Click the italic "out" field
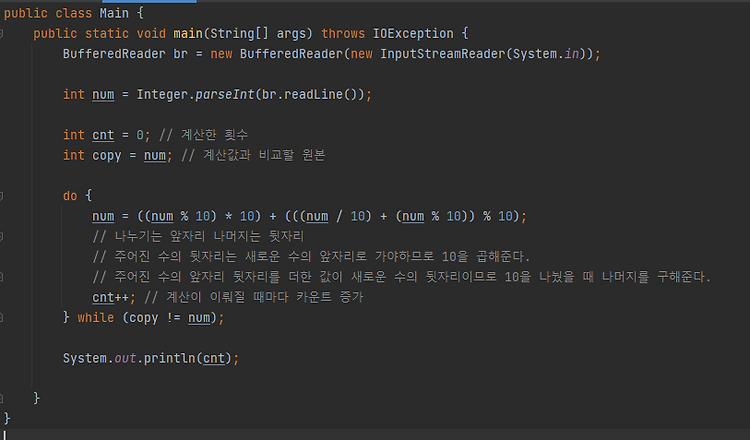 pyautogui.click(x=125, y=358)
